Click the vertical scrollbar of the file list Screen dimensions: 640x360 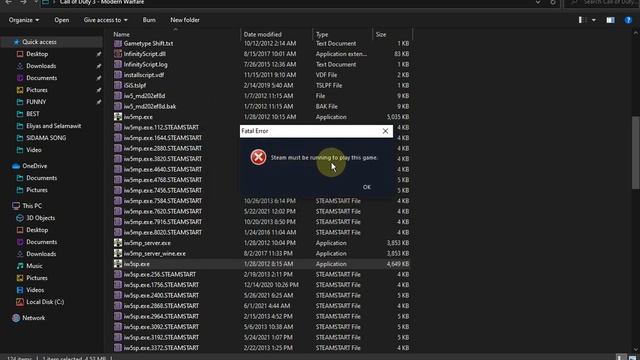point(636,153)
